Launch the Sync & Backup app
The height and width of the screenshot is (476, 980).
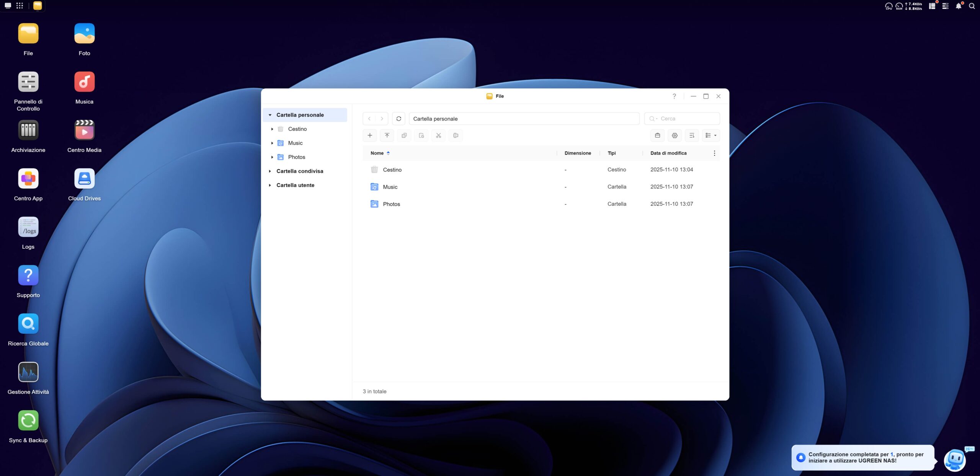pyautogui.click(x=28, y=421)
